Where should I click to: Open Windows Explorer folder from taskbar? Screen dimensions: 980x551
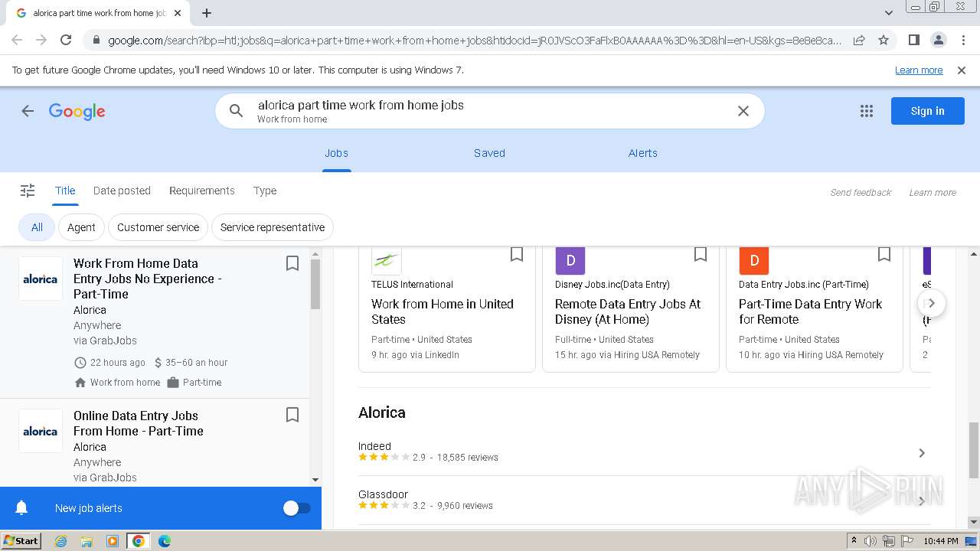(x=87, y=541)
